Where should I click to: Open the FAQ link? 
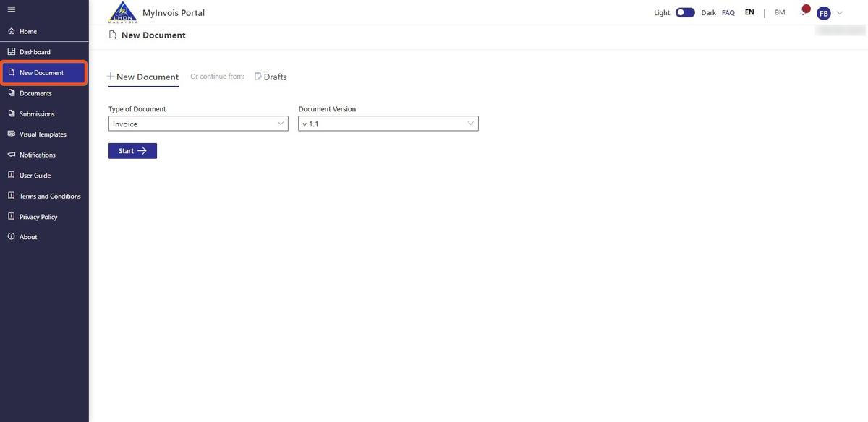[x=728, y=12]
